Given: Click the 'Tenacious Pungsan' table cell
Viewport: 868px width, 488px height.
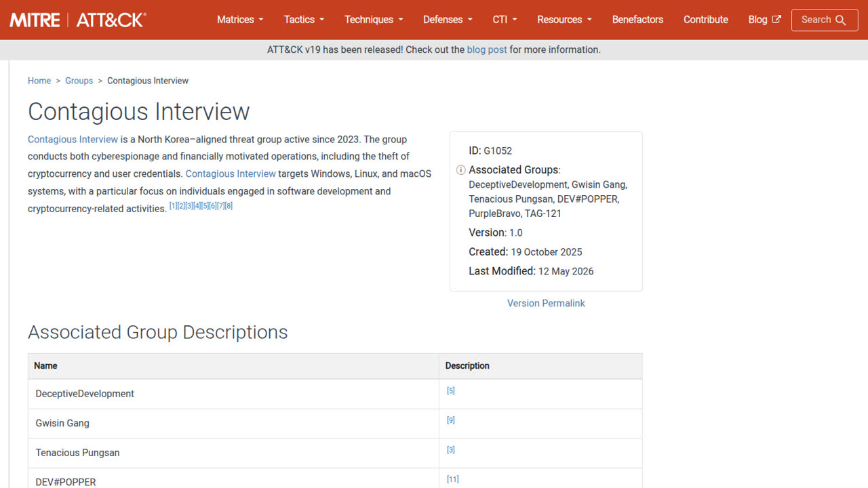Looking at the screenshot, I should click(234, 453).
